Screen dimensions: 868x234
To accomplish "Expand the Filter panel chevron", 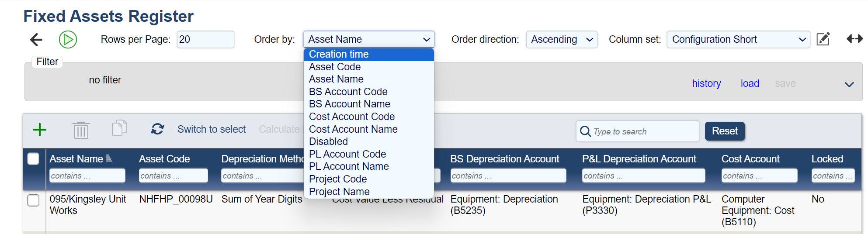I will point(849,84).
